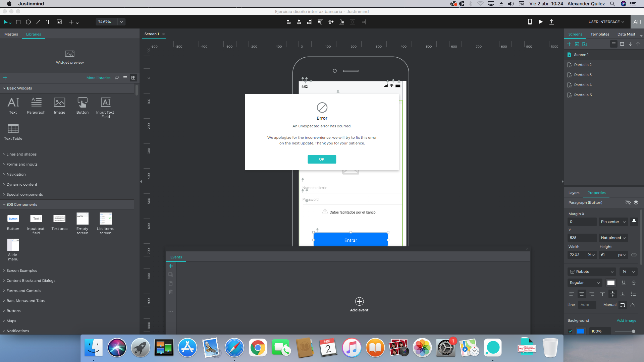Select the Rectangle drawing tool
644x362 pixels.
(x=18, y=22)
